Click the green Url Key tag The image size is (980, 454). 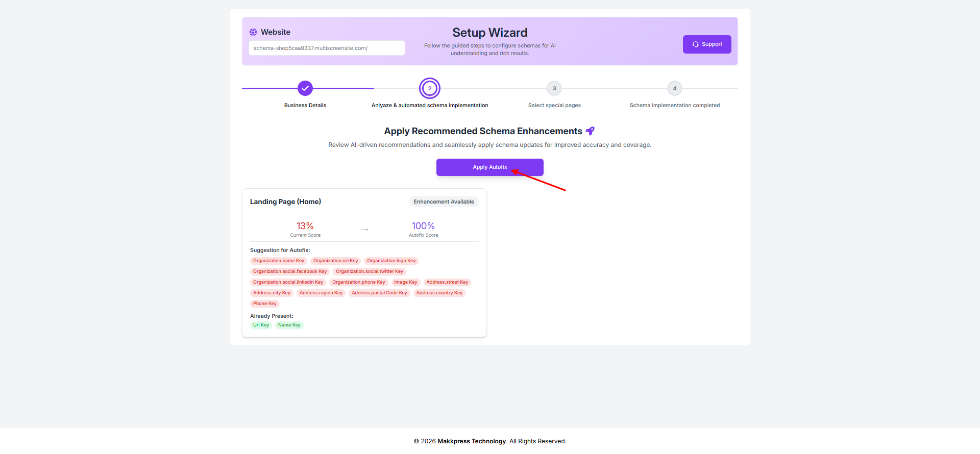(261, 325)
